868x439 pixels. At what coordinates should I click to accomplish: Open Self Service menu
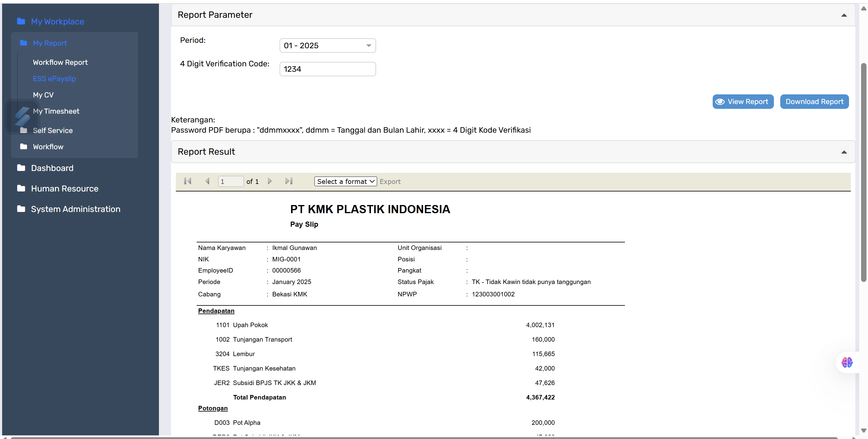tap(52, 130)
